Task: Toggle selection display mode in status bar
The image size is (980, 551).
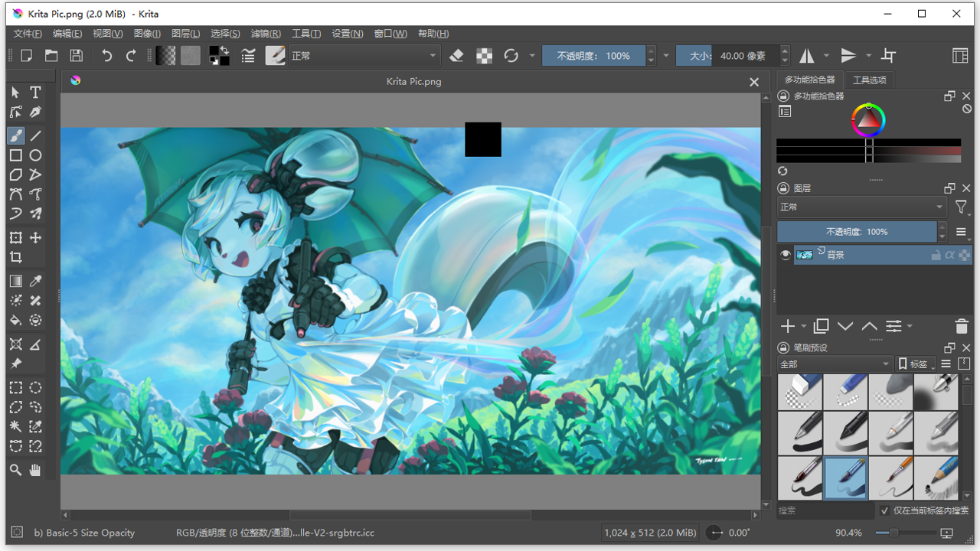Action: [17, 533]
